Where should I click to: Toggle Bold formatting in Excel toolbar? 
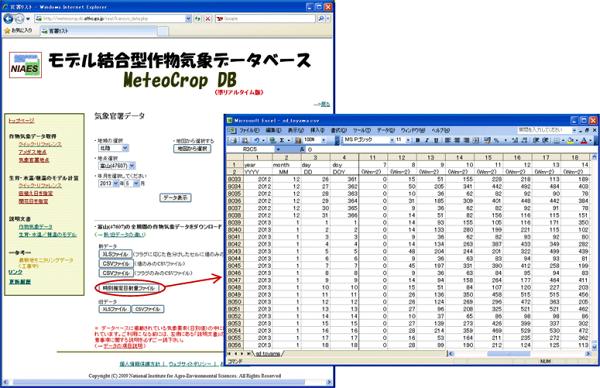point(417,140)
